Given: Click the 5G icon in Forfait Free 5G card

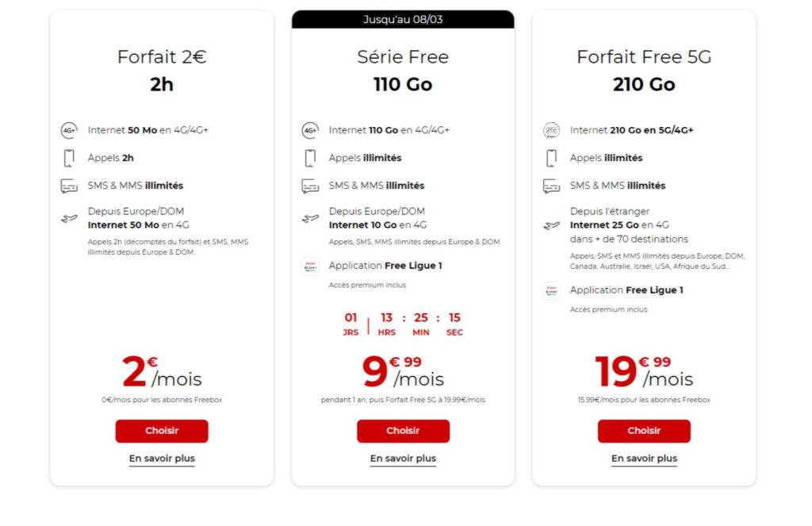Looking at the screenshot, I should [552, 130].
